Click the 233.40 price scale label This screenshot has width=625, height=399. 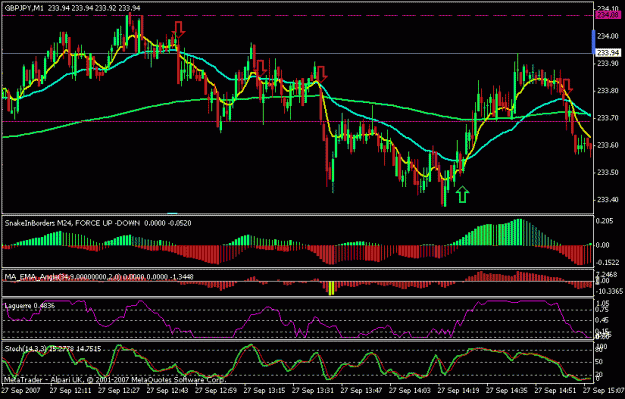[607, 200]
